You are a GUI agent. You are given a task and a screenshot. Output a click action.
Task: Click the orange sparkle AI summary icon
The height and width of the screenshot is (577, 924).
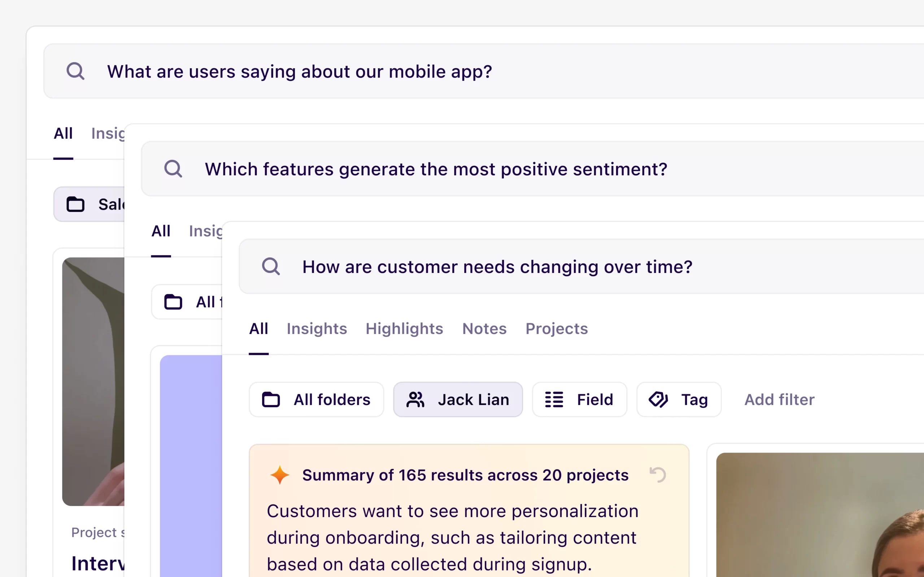279,475
